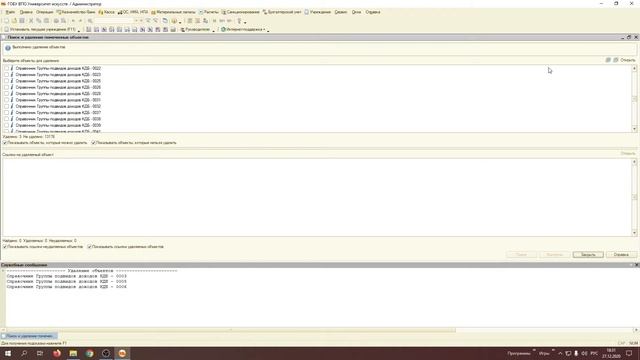Click the Open file toolbar icon
This screenshot has width=640, height=360.
14,21
